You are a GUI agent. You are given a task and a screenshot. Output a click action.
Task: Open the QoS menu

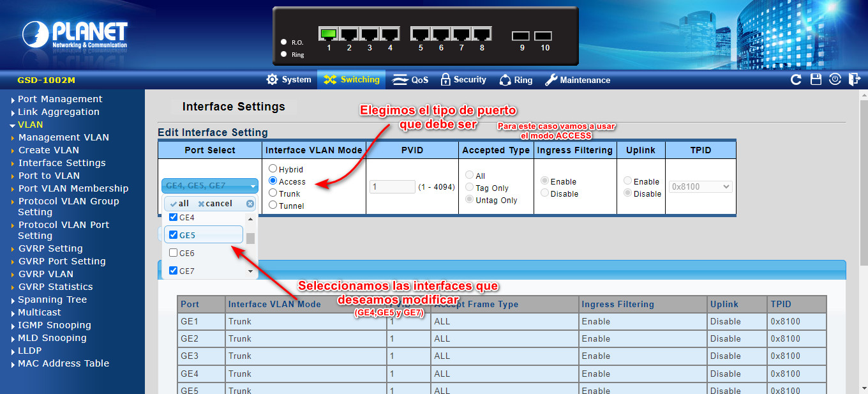(410, 80)
